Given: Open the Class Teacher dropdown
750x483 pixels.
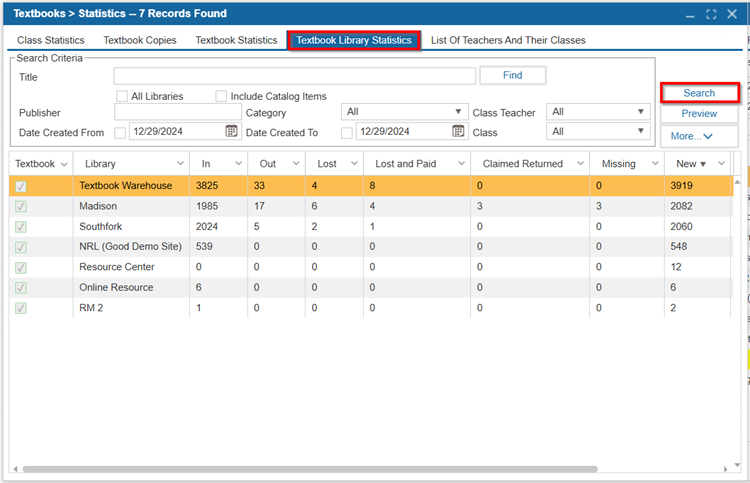Looking at the screenshot, I should pos(598,112).
